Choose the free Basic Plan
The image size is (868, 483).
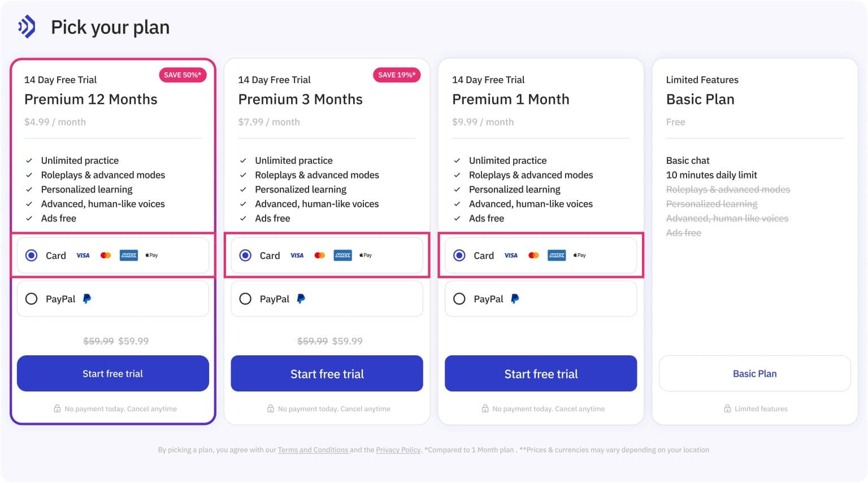(x=754, y=373)
